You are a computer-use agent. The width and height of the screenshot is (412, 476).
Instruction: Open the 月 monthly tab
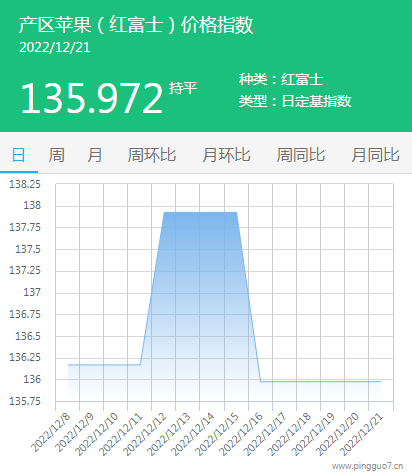95,155
